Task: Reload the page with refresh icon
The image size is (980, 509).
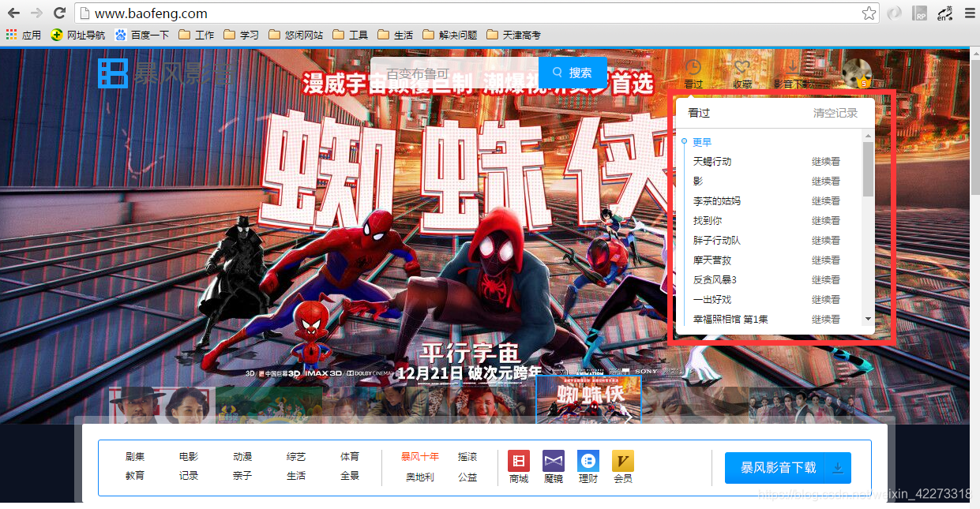Action: (x=59, y=13)
